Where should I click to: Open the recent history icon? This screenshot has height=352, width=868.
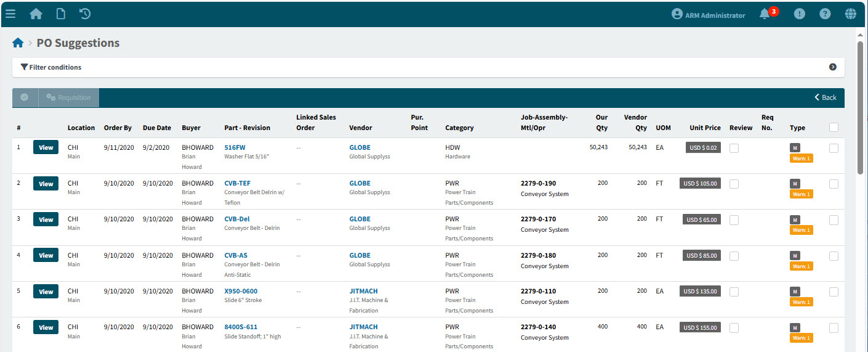pyautogui.click(x=86, y=14)
